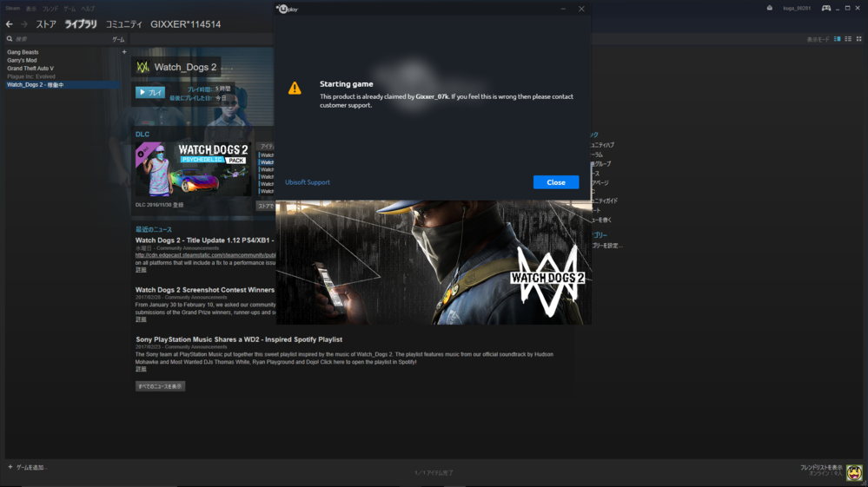Click the forward arrow in Steam navigation

(x=24, y=24)
